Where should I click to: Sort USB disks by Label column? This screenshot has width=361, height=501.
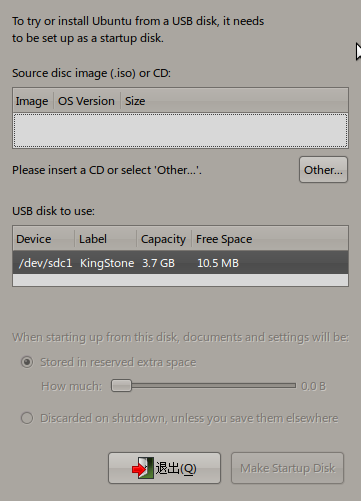[x=105, y=239]
